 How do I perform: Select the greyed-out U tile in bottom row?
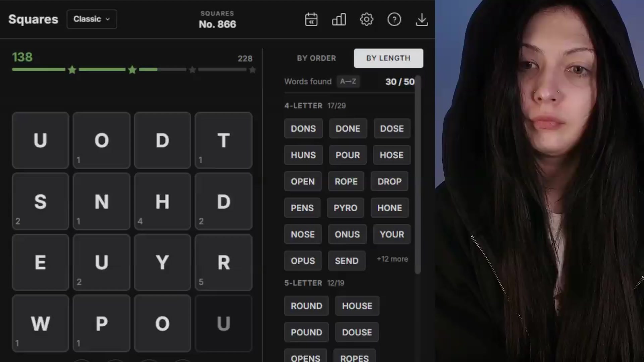223,323
